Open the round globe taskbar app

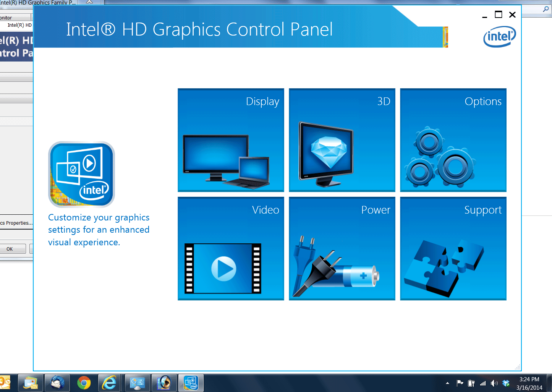[164, 383]
